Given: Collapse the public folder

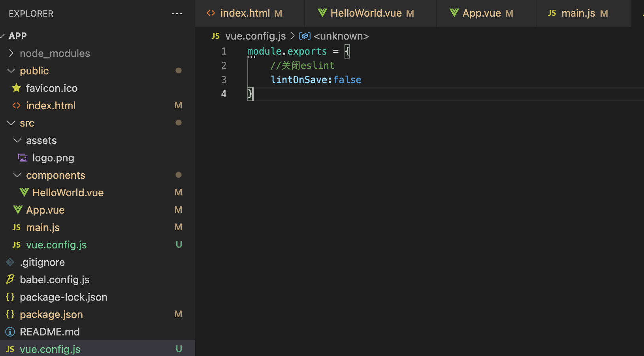Looking at the screenshot, I should (11, 71).
